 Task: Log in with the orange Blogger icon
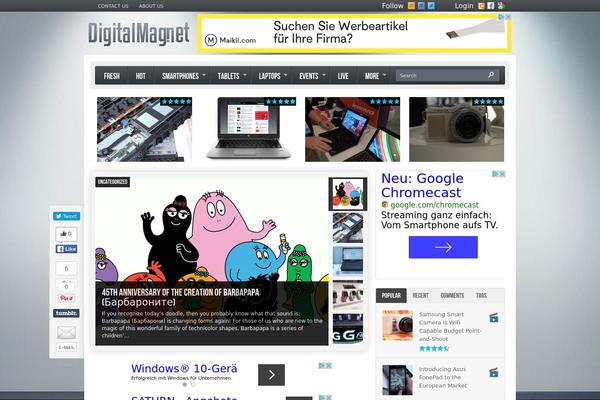pyautogui.click(x=482, y=6)
